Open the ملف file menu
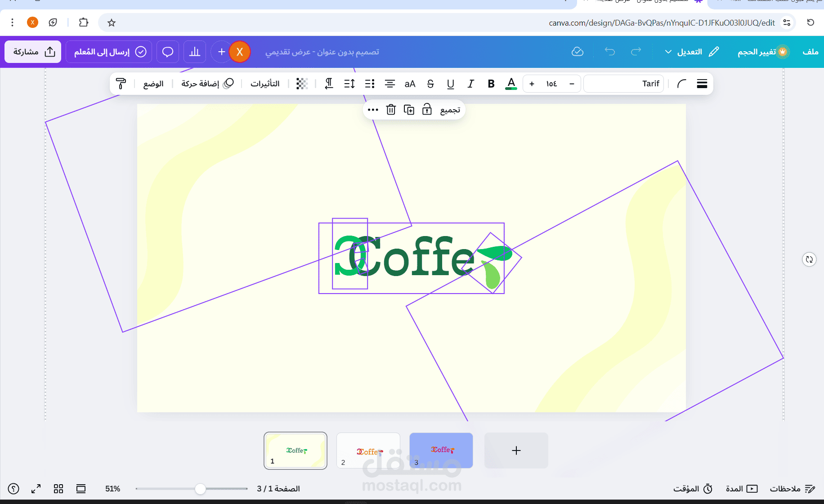The image size is (824, 504). (810, 52)
